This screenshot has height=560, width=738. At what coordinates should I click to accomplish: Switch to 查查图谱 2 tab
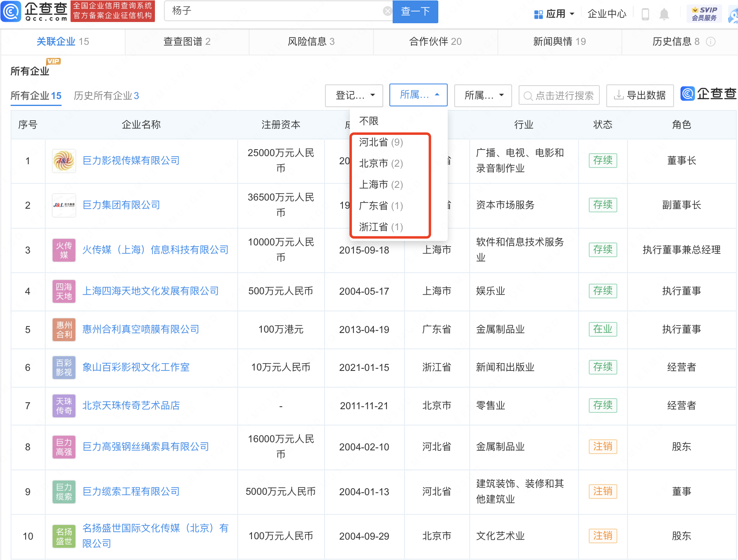pos(187,42)
